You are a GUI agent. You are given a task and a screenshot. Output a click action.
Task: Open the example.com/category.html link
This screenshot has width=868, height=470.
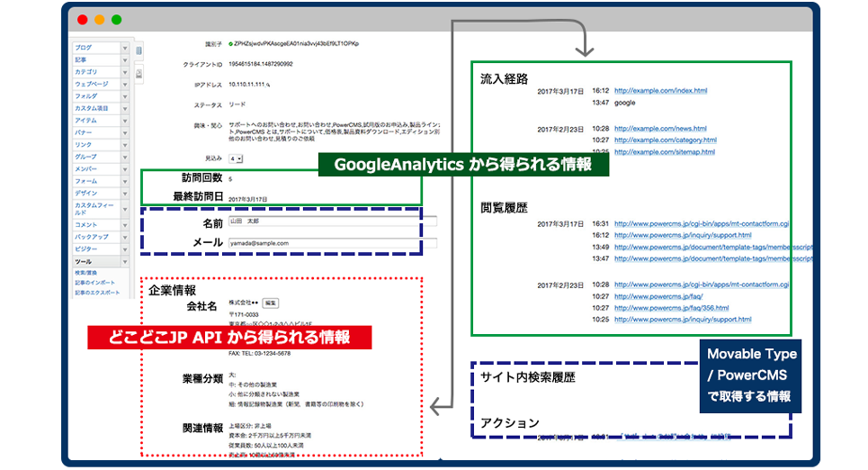pos(666,140)
